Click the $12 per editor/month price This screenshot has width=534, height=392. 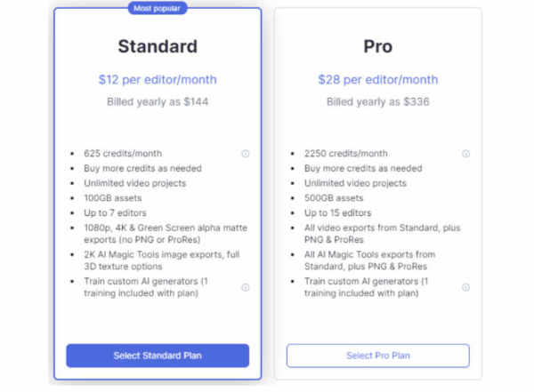[x=158, y=80]
